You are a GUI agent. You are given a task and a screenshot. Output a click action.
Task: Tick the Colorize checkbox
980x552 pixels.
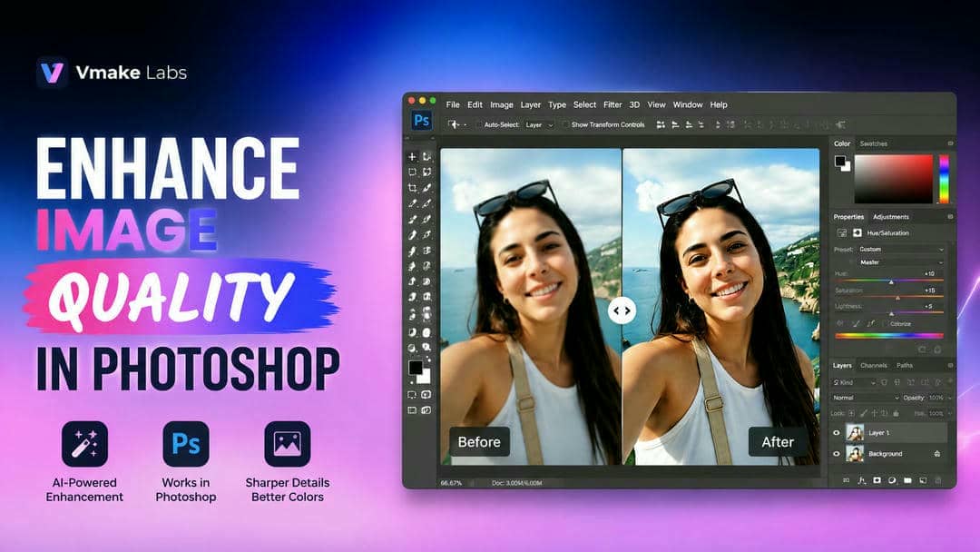(885, 324)
